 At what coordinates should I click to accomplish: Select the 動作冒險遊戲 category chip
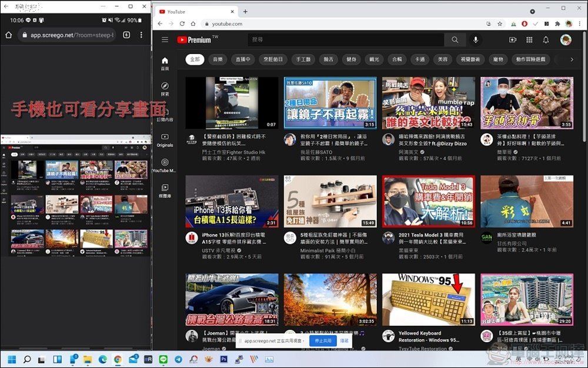(530, 59)
